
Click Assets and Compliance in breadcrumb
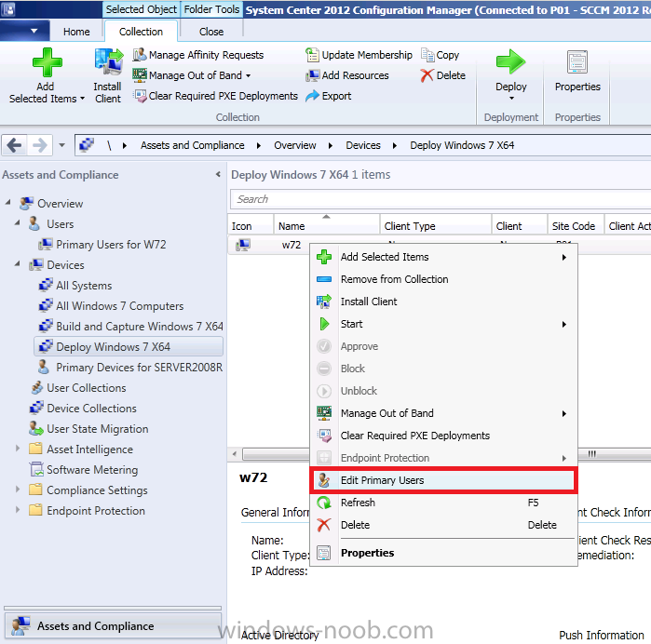point(192,145)
